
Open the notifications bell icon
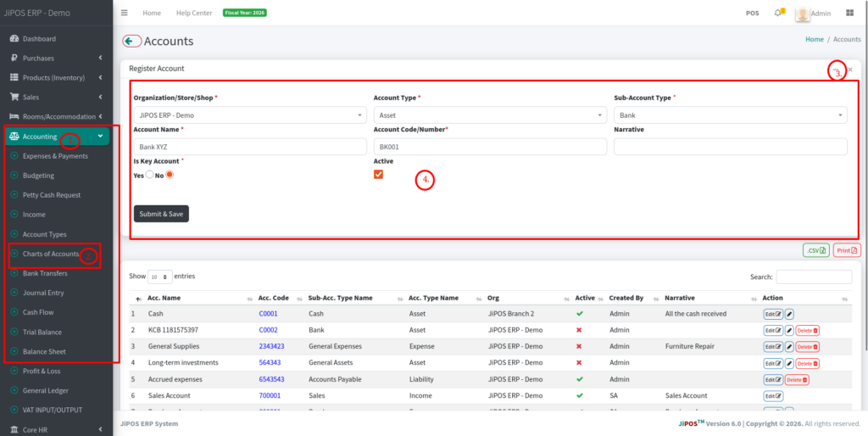(778, 13)
